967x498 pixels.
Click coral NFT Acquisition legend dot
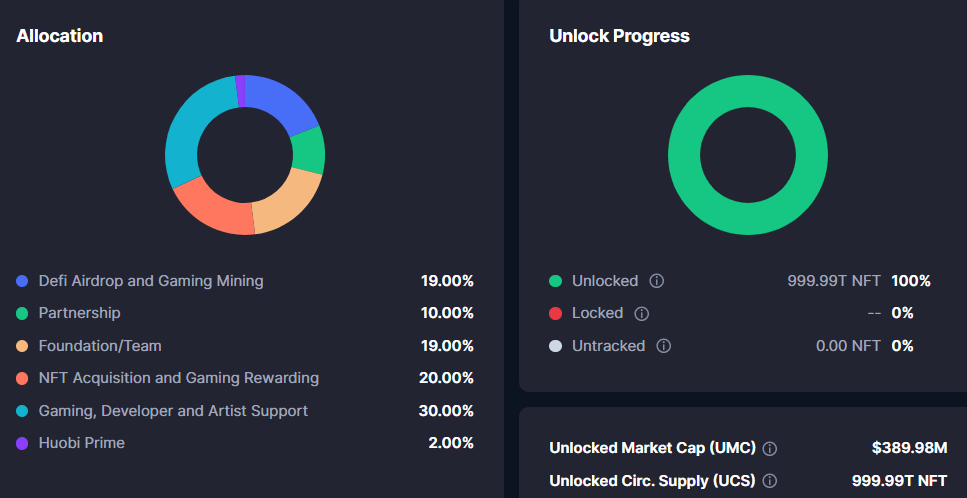(x=22, y=378)
